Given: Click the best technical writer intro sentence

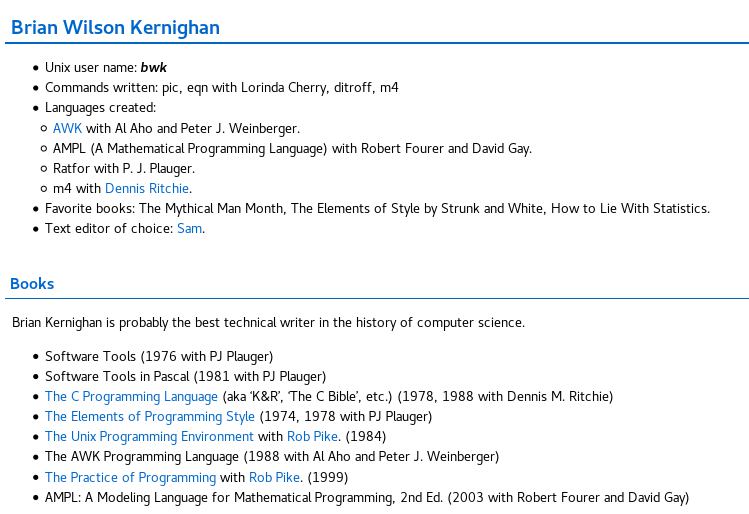Looking at the screenshot, I should [268, 322].
